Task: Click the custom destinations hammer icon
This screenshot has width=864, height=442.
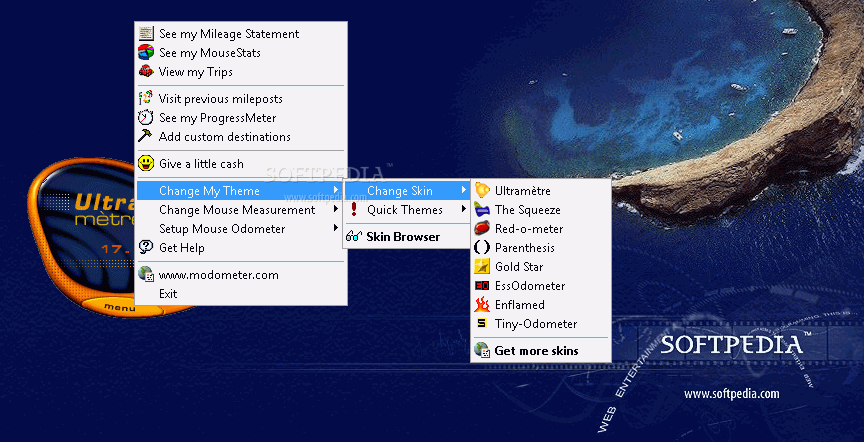Action: click(x=145, y=136)
